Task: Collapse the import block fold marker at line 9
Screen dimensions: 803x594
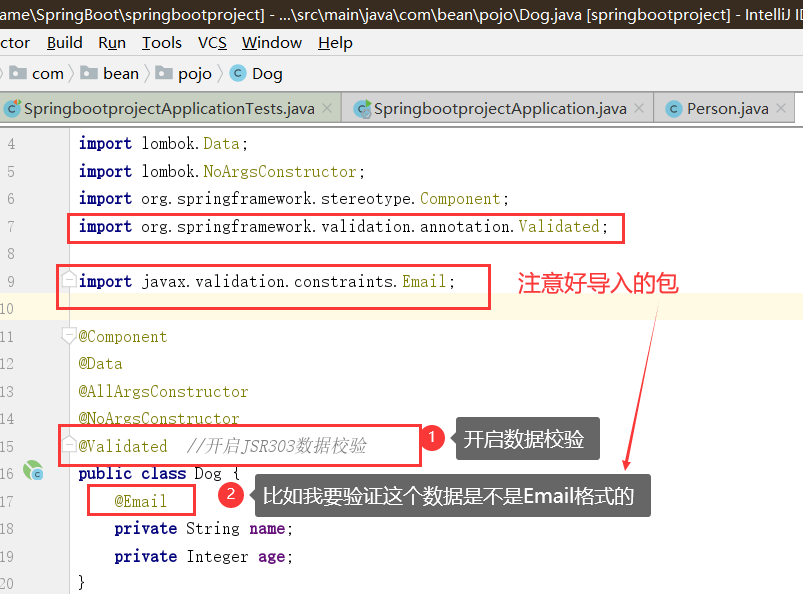Action: tap(68, 280)
